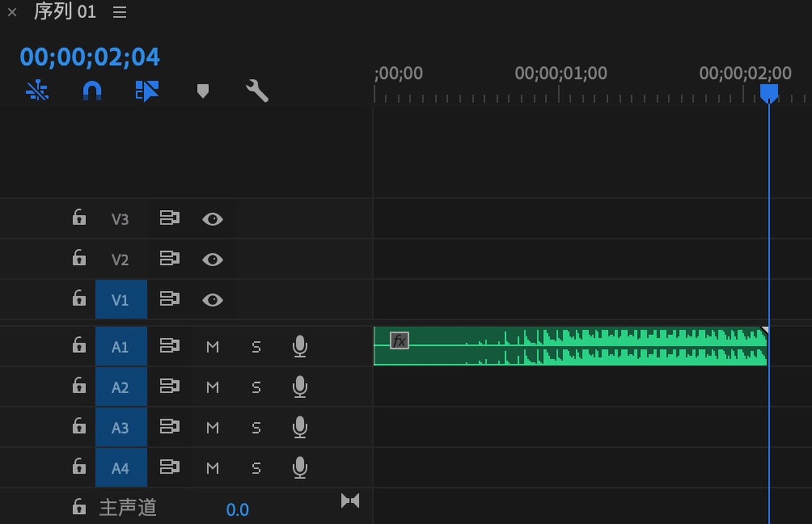The height and width of the screenshot is (524, 812).
Task: Open the 序列 01 panel menu
Action: pos(119,12)
